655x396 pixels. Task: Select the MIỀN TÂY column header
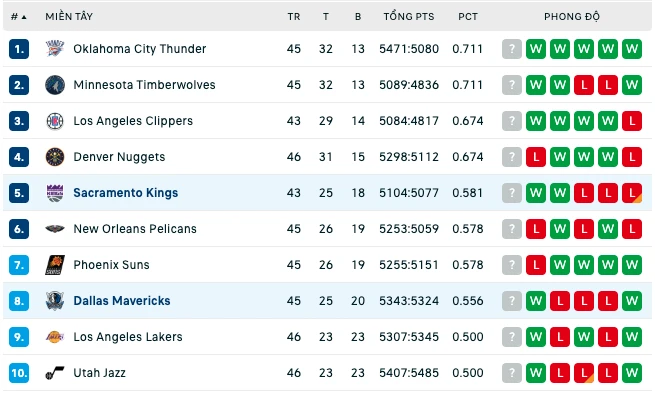point(69,17)
